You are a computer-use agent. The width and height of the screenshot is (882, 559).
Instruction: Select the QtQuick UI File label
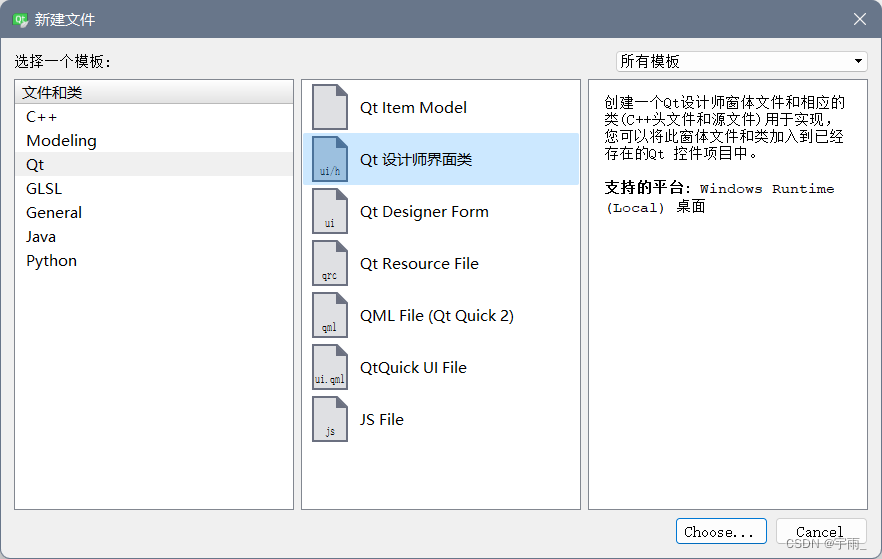click(x=413, y=367)
